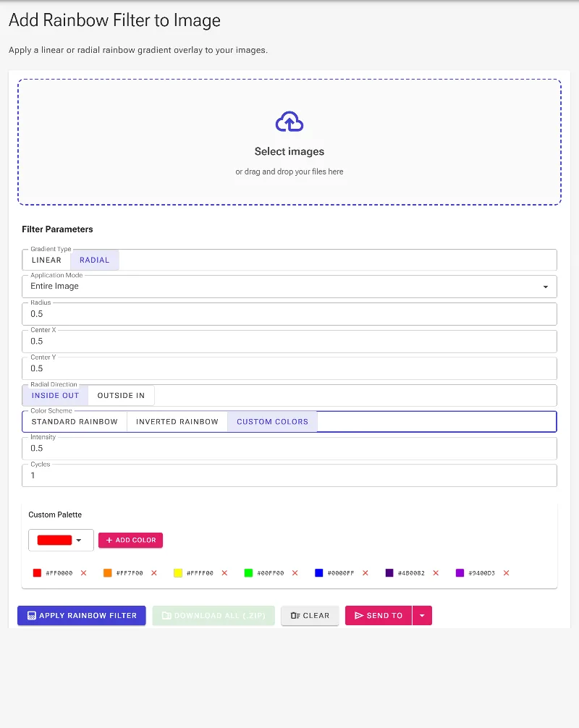Switch gradient type to Linear
This screenshot has height=728, width=579.
(x=46, y=260)
